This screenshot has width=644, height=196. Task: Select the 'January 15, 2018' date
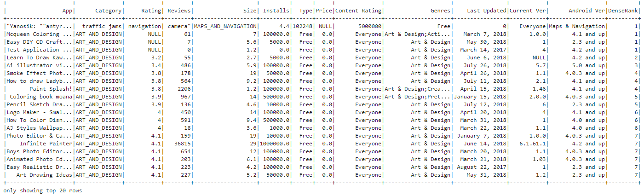point(479,97)
